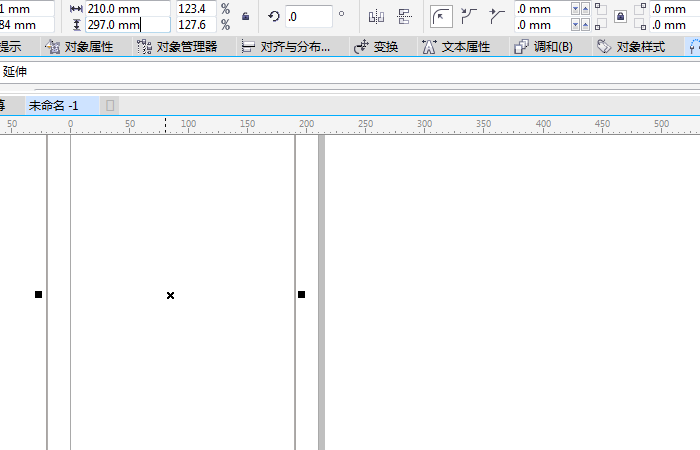The width and height of the screenshot is (700, 450).
Task: Increase the top-left corner radius value
Action: point(585,9)
